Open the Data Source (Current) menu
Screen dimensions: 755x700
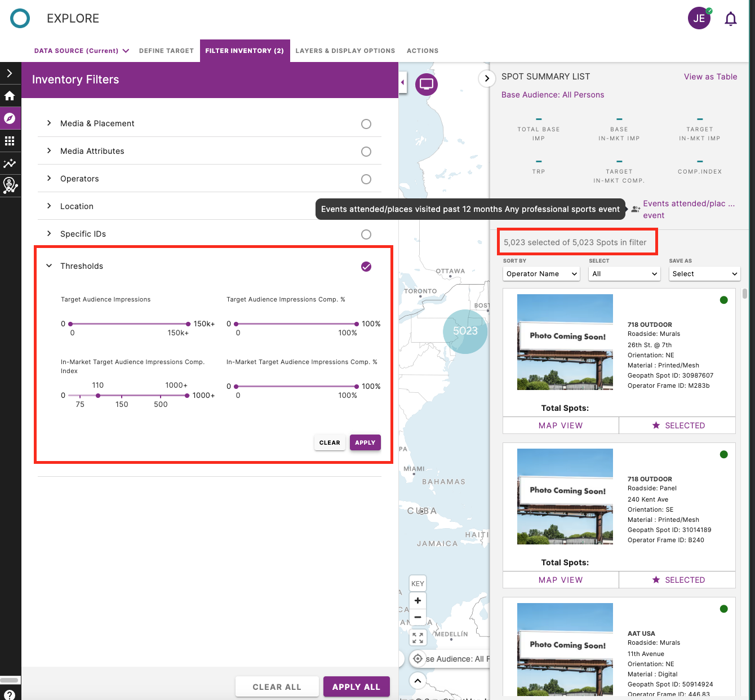[x=82, y=51]
